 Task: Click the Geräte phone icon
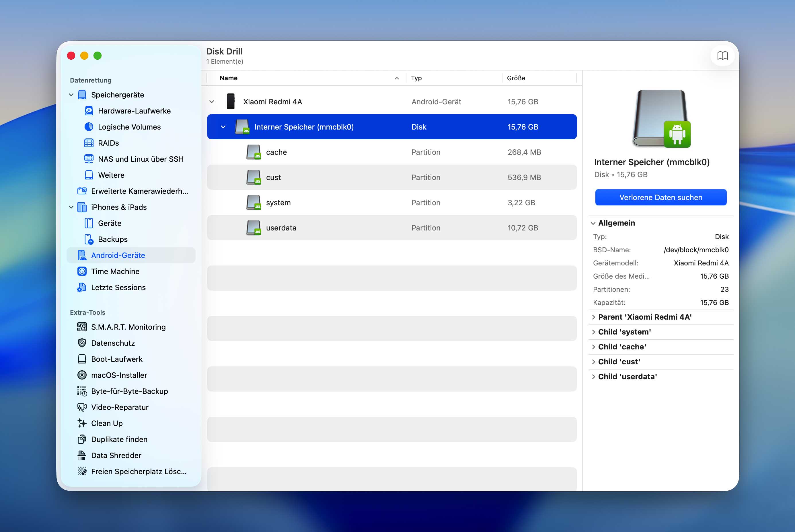(89, 223)
